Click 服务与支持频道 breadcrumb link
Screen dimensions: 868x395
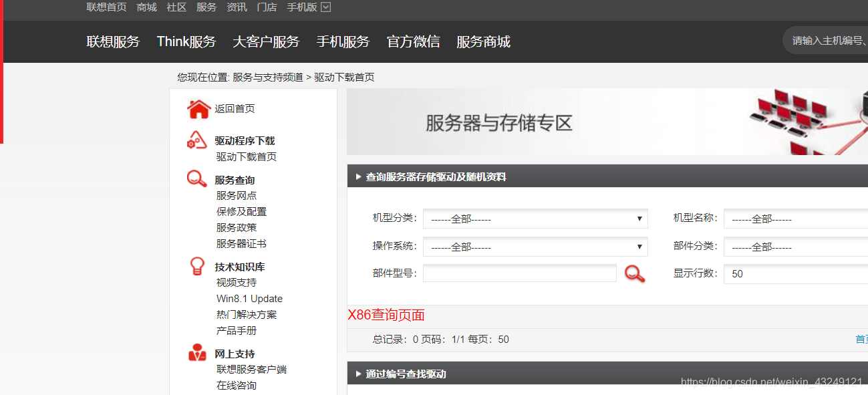(267, 78)
